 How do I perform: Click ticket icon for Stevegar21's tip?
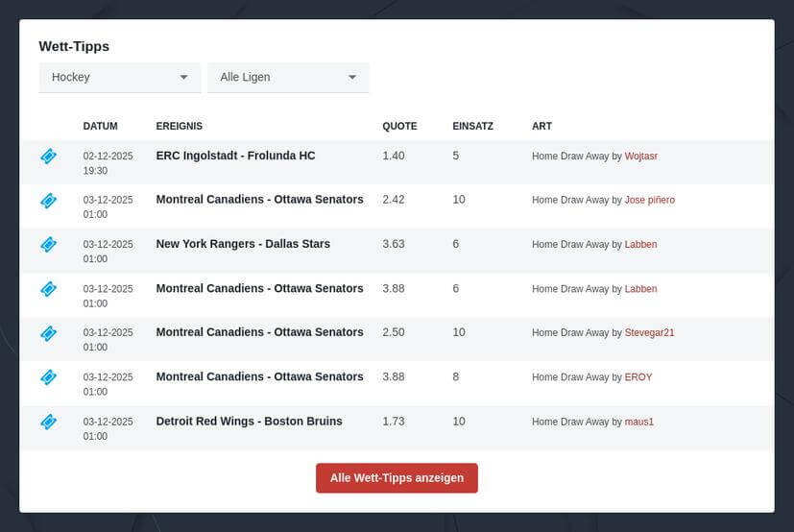(x=49, y=333)
